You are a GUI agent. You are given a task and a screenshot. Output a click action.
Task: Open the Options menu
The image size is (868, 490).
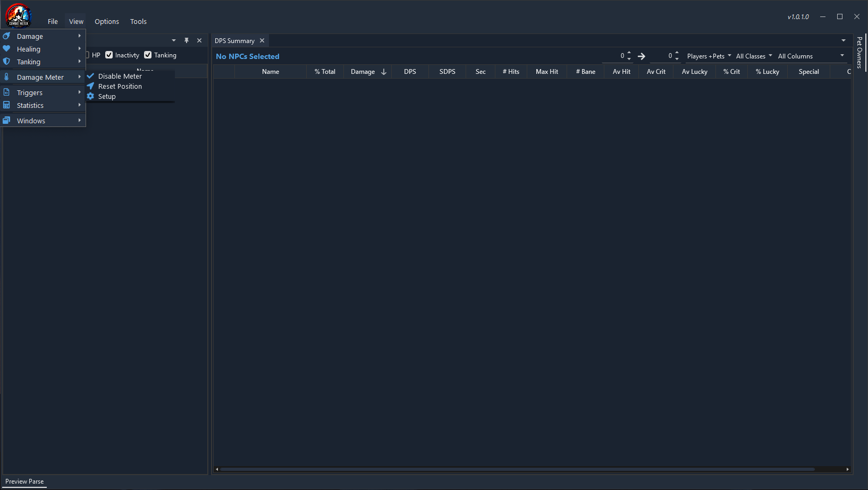click(107, 21)
